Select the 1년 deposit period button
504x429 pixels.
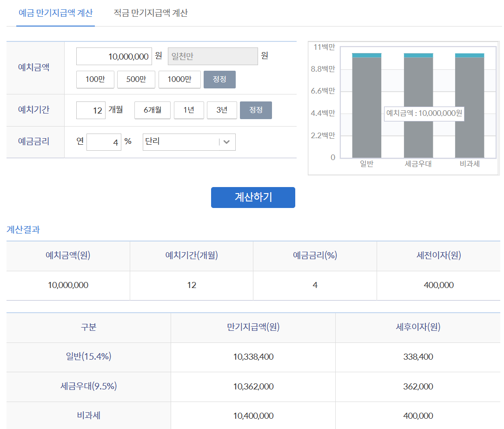click(189, 110)
